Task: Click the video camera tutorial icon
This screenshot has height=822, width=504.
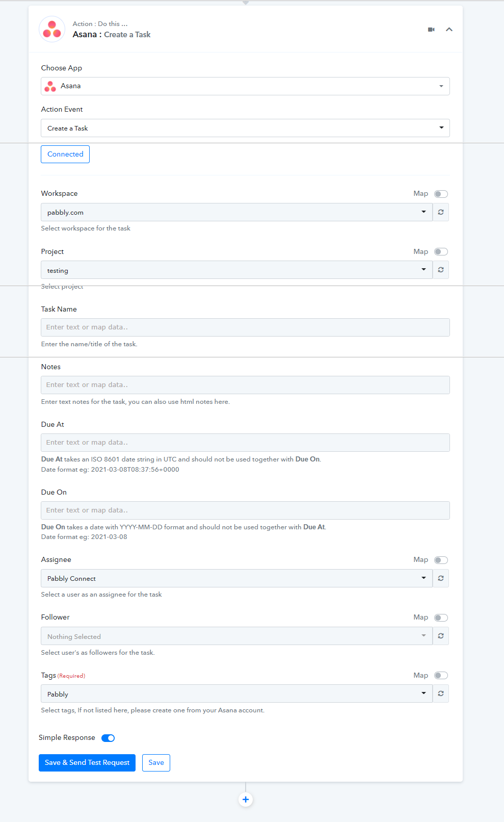Action: click(431, 30)
